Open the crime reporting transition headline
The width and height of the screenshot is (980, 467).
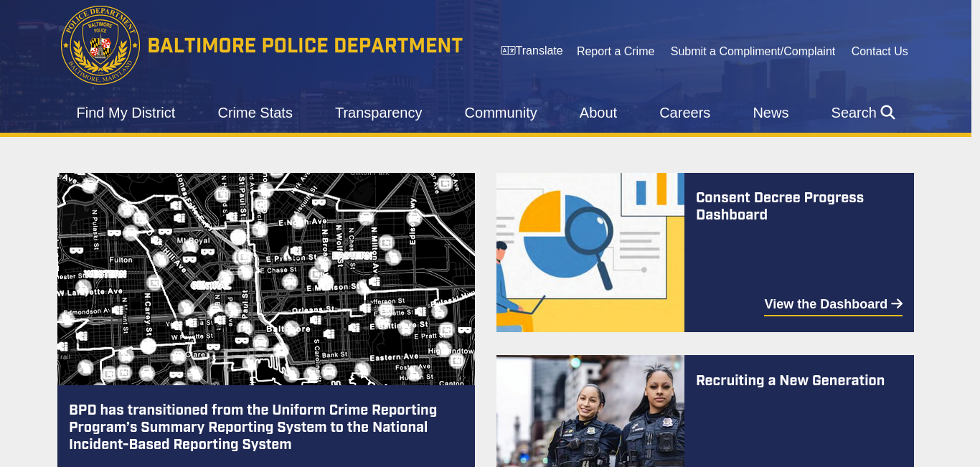[253, 428]
